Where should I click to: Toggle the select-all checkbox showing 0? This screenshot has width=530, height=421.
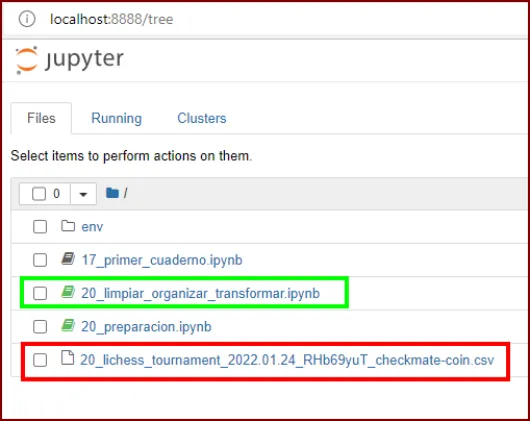point(39,194)
